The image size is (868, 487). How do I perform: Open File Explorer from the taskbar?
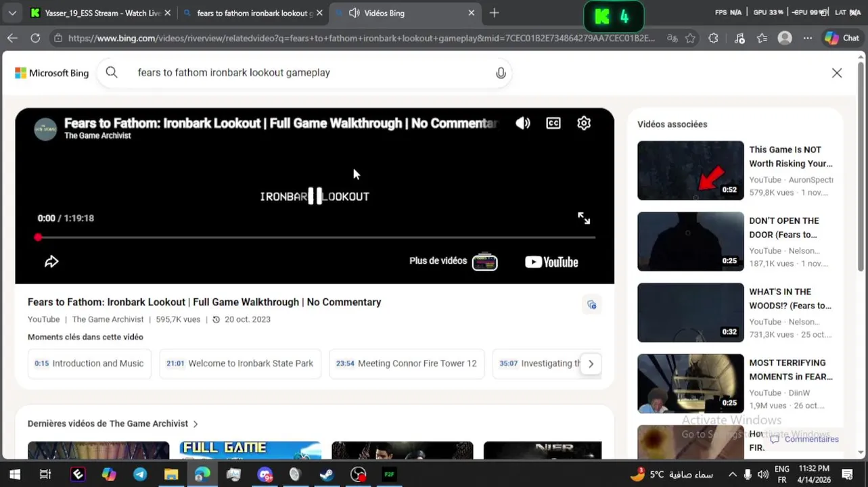click(x=170, y=475)
